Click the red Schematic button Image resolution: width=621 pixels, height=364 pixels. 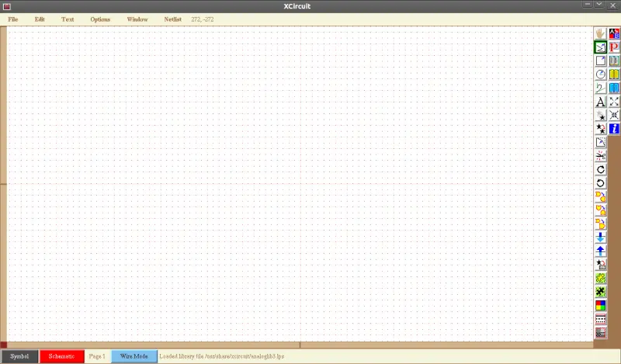click(x=62, y=356)
